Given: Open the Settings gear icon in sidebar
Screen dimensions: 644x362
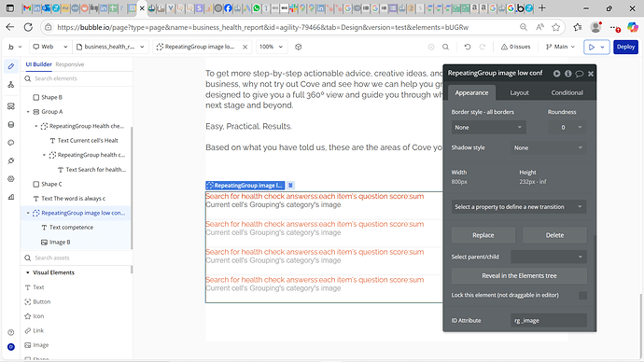Looking at the screenshot, I should (11, 179).
